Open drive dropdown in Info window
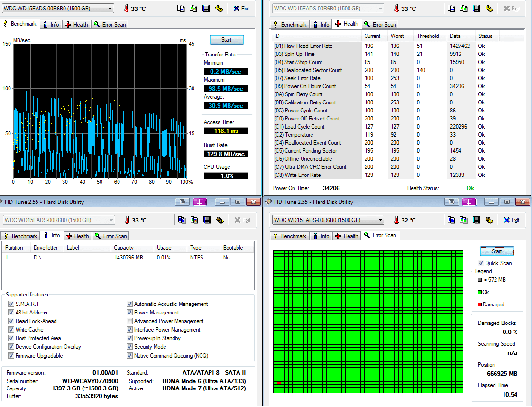This screenshot has height=407, width=532. tap(111, 220)
